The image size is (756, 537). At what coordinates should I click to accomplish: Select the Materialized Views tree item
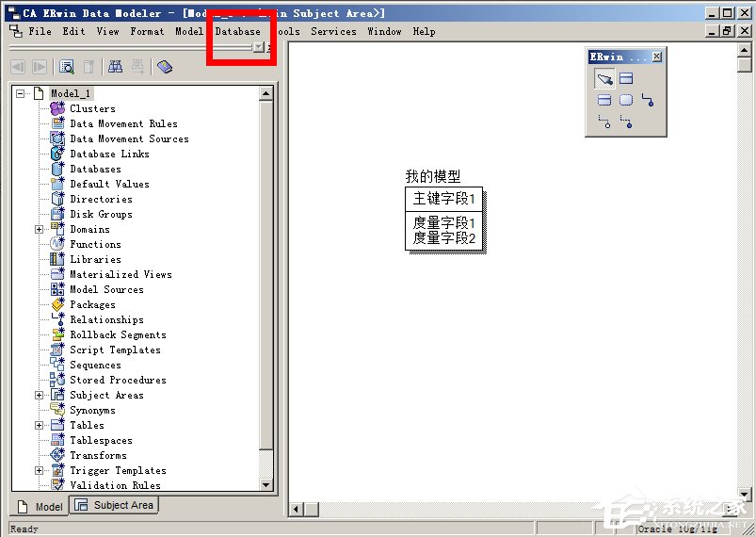(x=121, y=274)
